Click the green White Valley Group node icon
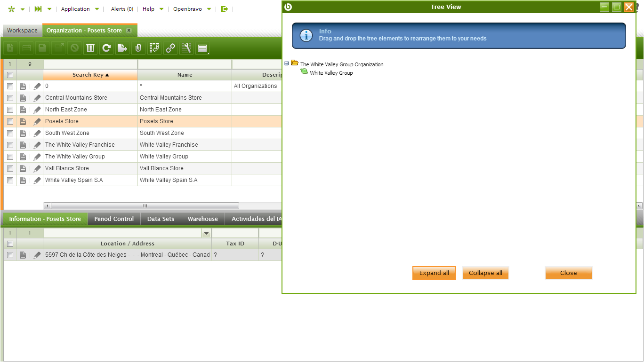Screen dimensions: 644x362 (304, 71)
